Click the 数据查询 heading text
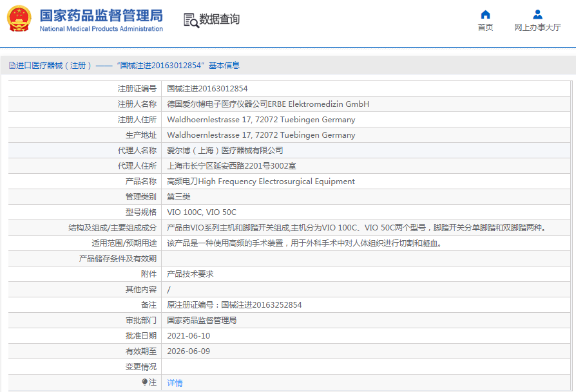The height and width of the screenshot is (392, 576). coord(219,19)
